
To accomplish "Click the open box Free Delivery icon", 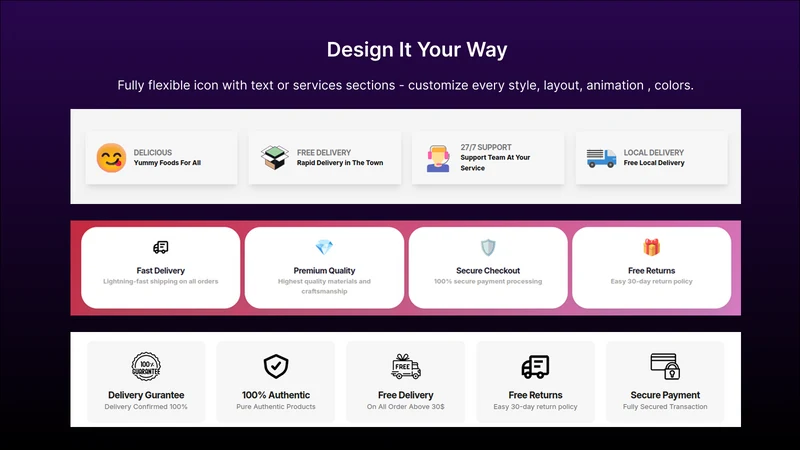I will (274, 157).
